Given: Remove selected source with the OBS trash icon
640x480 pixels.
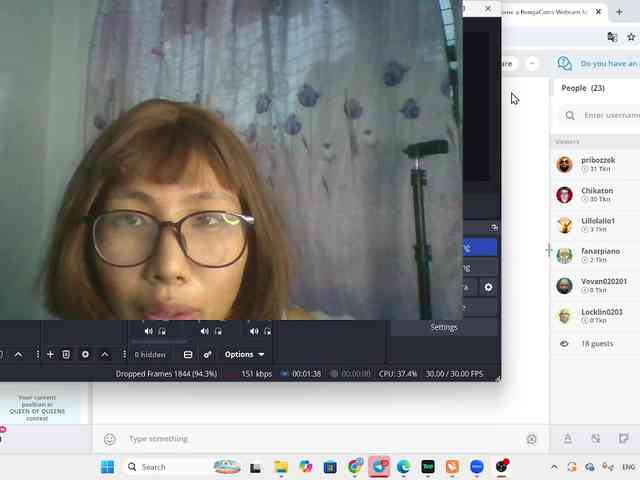Looking at the screenshot, I should (66, 355).
